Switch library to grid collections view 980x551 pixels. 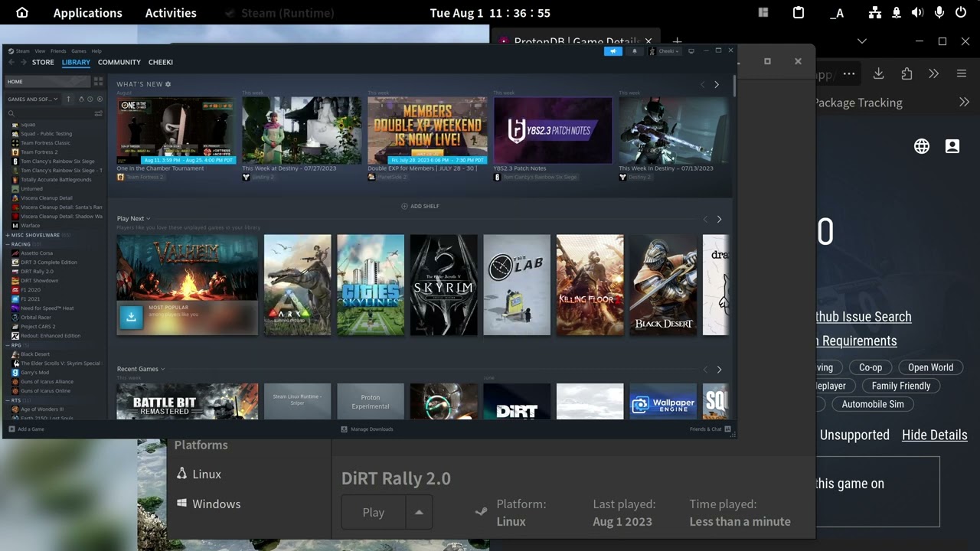pos(98,81)
